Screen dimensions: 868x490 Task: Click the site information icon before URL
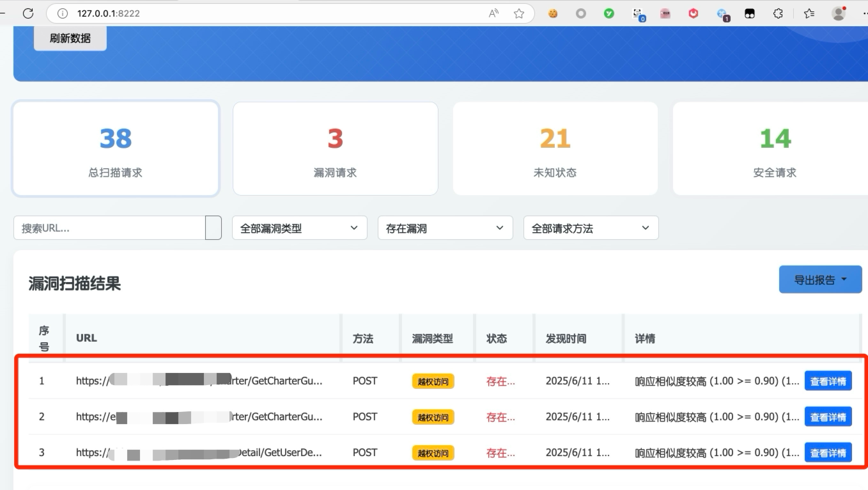[63, 13]
